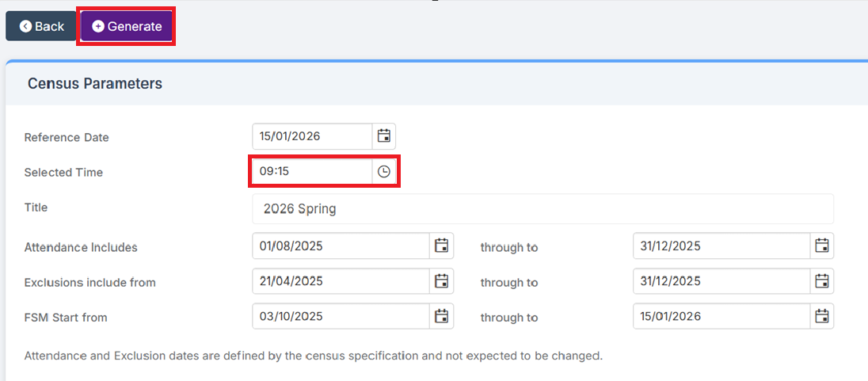Click the Title field containing 2026 Spring
Viewport: 868px width, 381px height.
click(x=542, y=209)
